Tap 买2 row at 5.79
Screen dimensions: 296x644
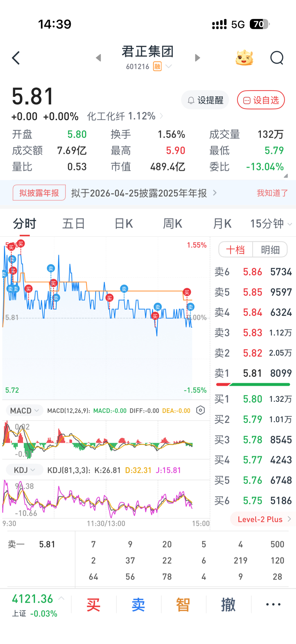(x=253, y=420)
